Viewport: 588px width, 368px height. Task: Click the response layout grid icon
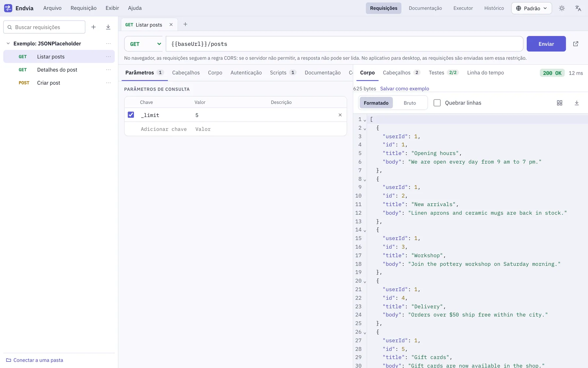(x=560, y=103)
